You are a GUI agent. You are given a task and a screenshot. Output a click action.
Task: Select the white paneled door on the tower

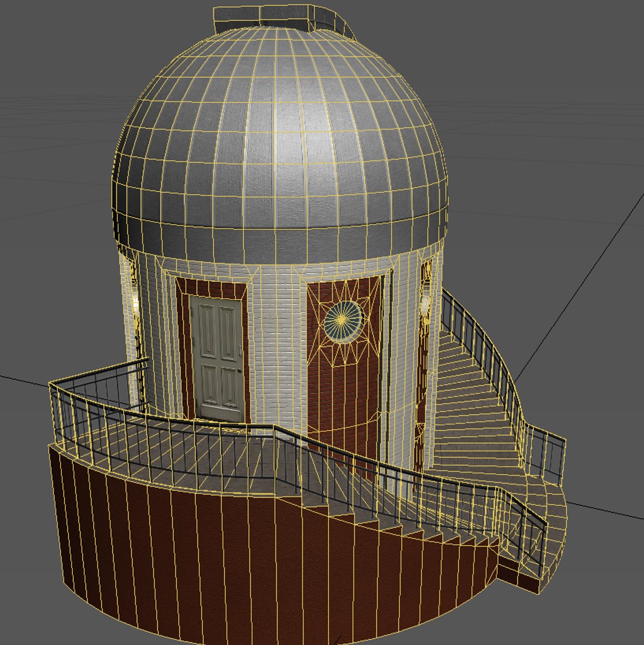tap(217, 358)
